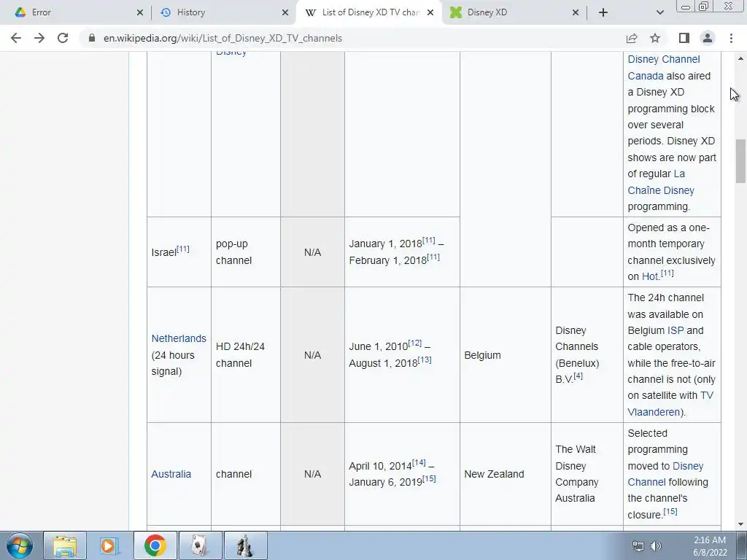Open the Australia link
This screenshot has width=747, height=560.
point(171,474)
